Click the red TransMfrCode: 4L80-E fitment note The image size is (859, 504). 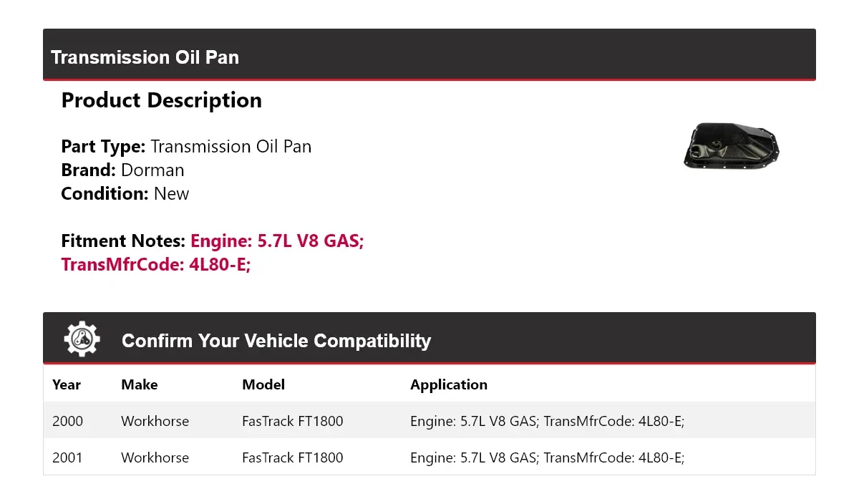pyautogui.click(x=156, y=265)
